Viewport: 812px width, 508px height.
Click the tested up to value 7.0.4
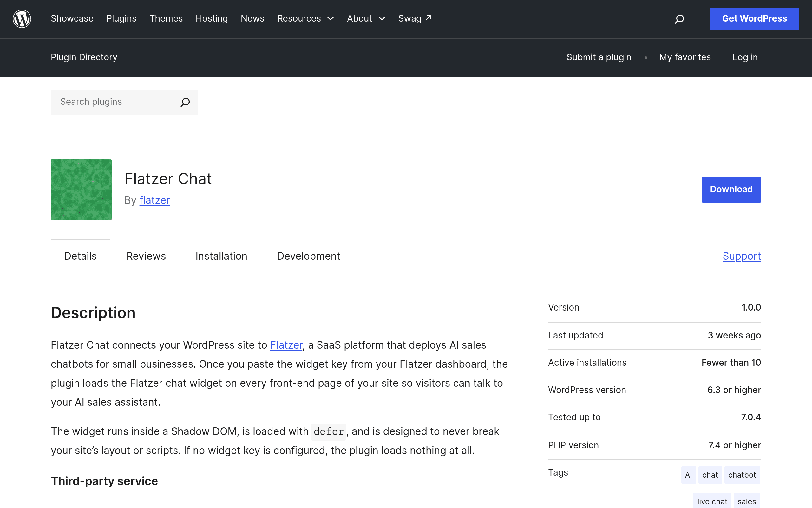click(x=751, y=417)
